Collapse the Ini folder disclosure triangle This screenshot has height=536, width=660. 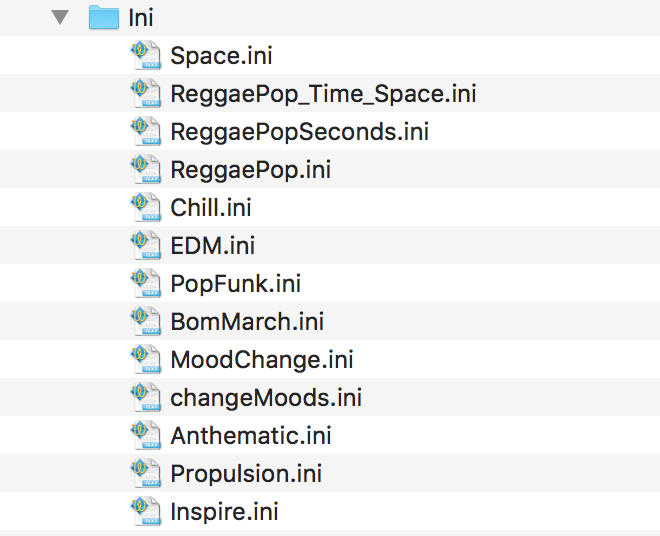[x=60, y=17]
